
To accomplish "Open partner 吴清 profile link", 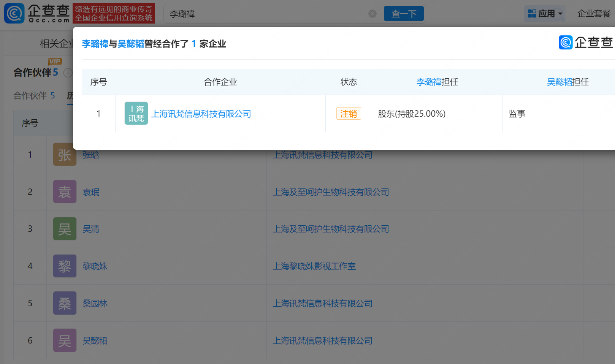I will point(91,229).
